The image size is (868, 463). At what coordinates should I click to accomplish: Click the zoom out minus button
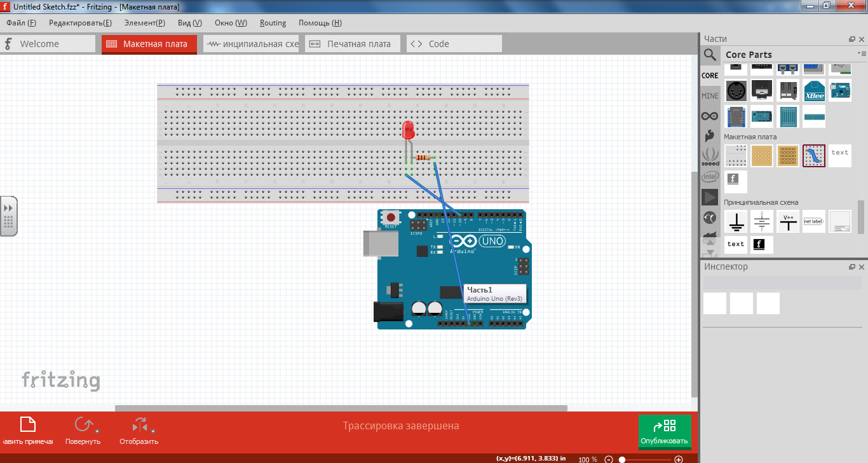tap(609, 459)
